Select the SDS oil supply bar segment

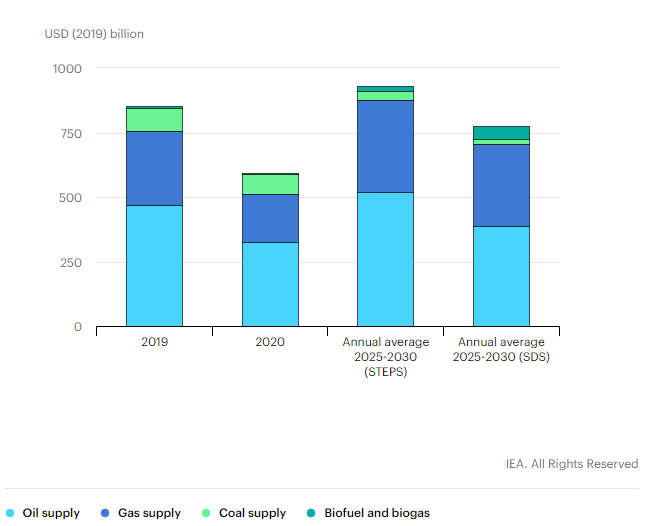point(501,276)
